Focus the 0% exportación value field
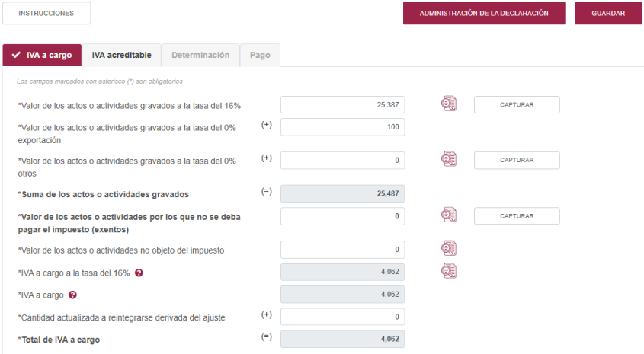This screenshot has height=354, width=644. click(342, 127)
